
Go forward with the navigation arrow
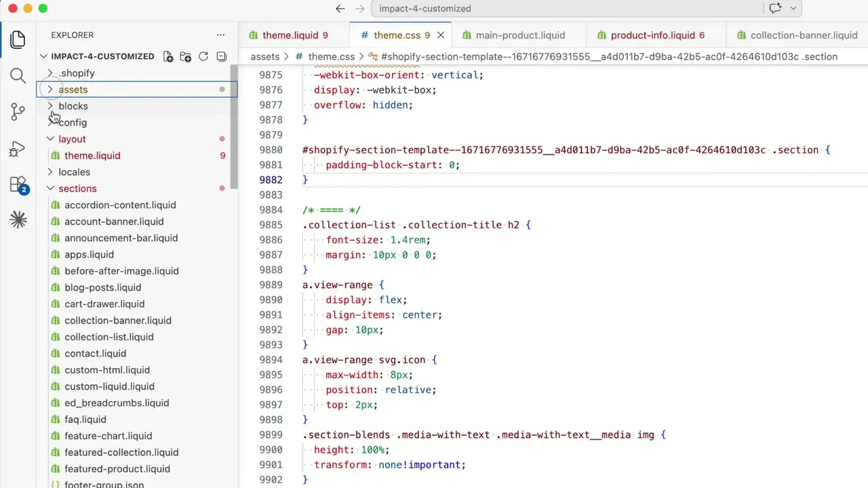pos(359,9)
